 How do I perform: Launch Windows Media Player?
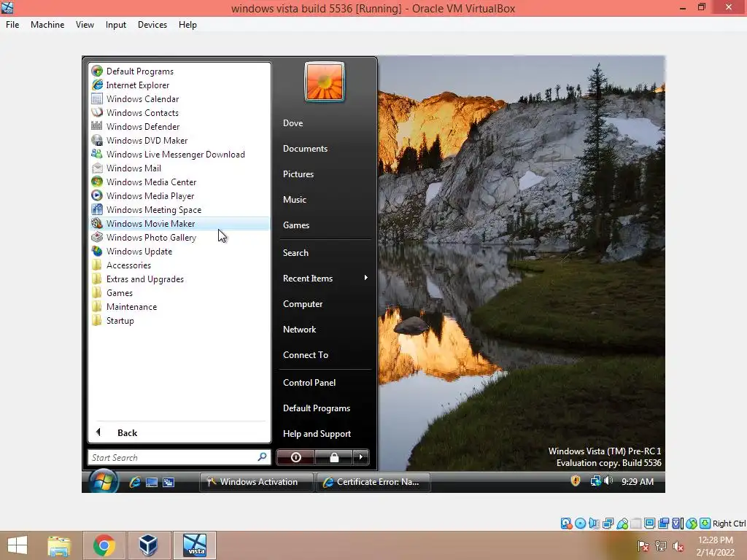point(179,195)
